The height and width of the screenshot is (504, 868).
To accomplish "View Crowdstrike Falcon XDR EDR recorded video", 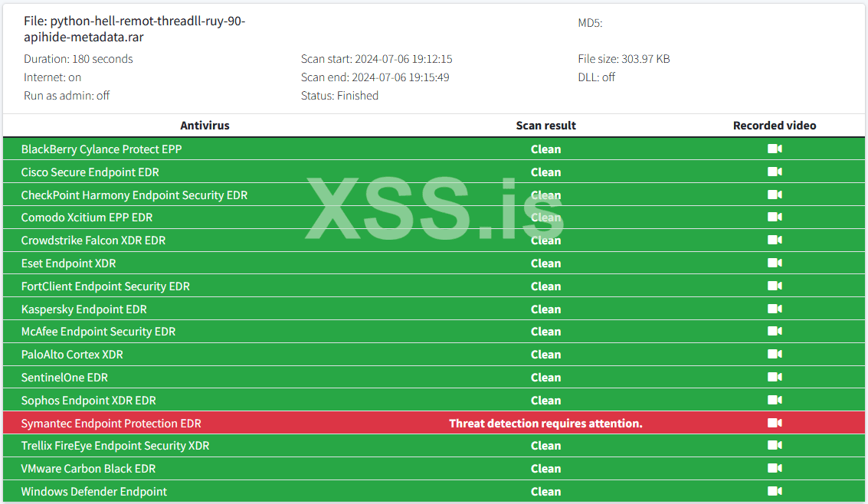I will 775,240.
